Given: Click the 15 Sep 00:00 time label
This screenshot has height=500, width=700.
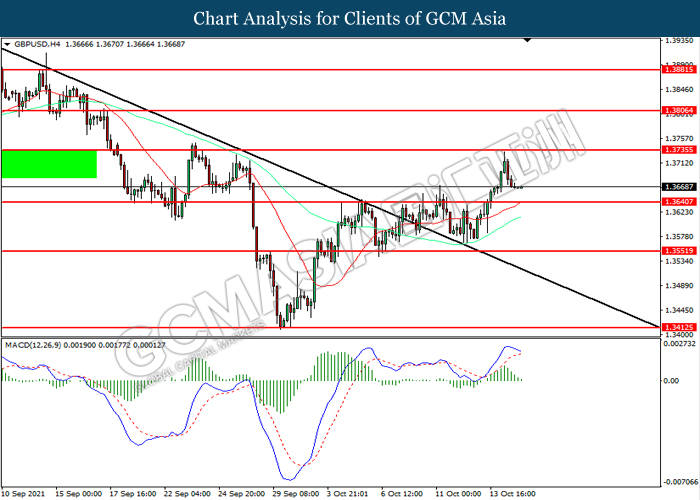Looking at the screenshot, I should coord(79,494).
